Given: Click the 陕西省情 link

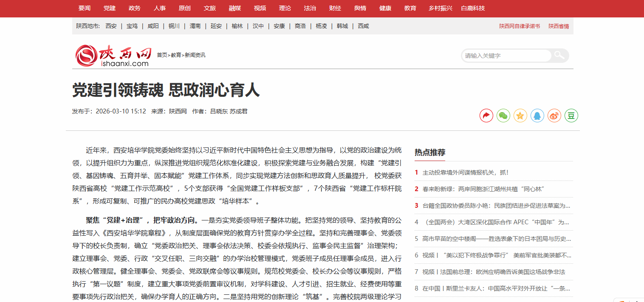Looking at the screenshot, I should click(x=558, y=26).
